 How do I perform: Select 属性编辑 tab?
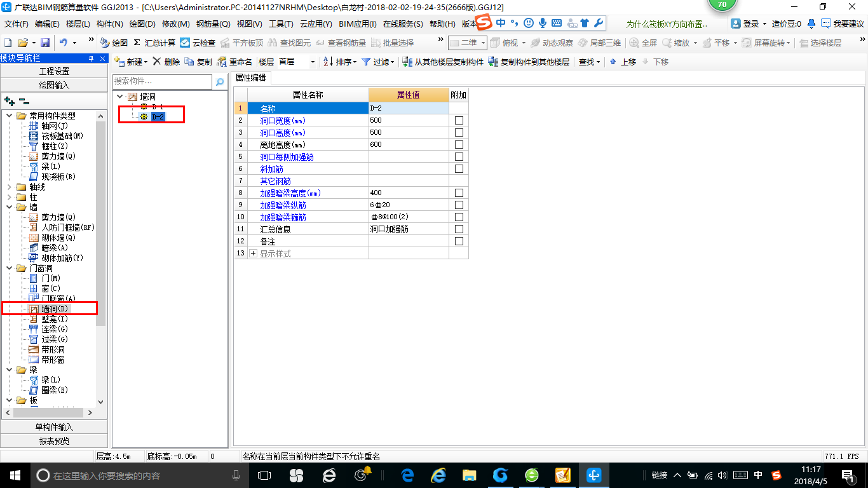point(251,78)
